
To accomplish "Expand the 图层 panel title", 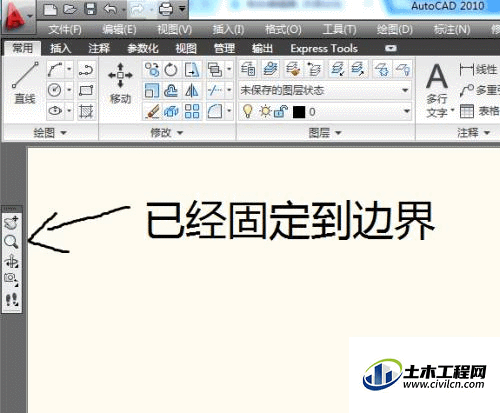I will pyautogui.click(x=325, y=133).
